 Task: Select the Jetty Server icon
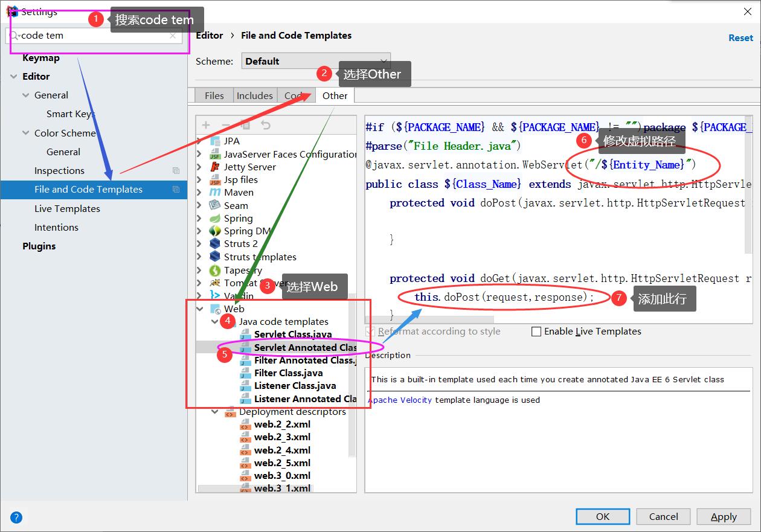click(215, 167)
